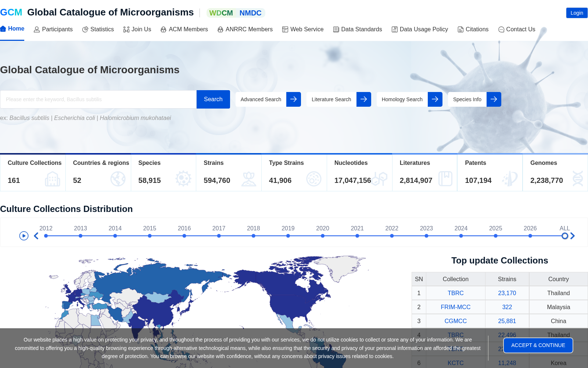This screenshot has width=588, height=368.
Task: Click the Literature Search arrow icon
Action: [x=364, y=99]
